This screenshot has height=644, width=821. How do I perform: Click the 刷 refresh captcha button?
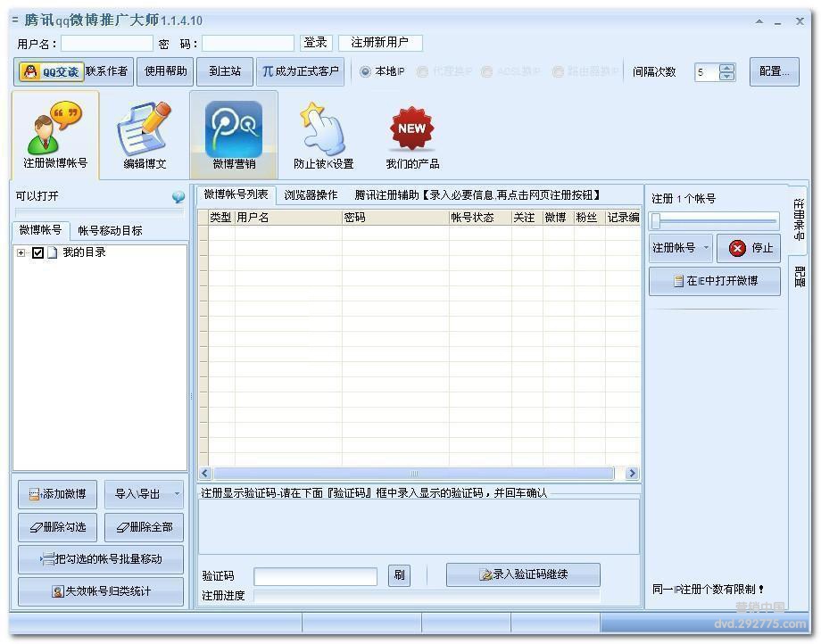pos(399,575)
